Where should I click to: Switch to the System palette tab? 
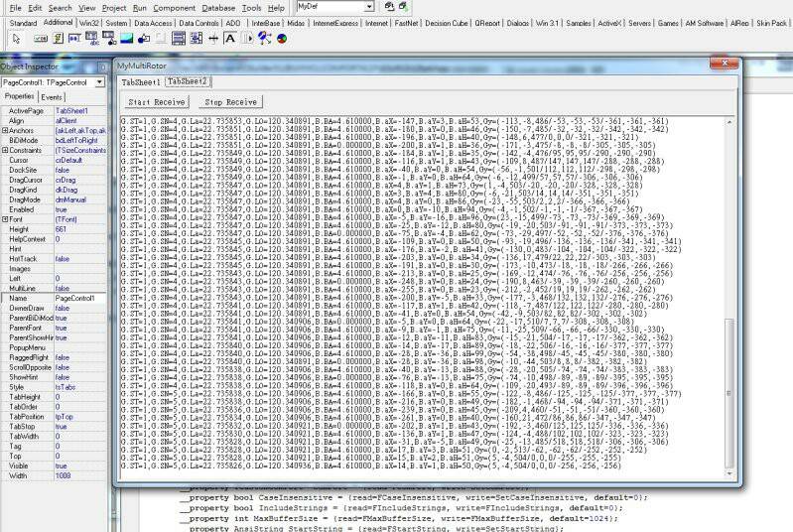tap(116, 23)
